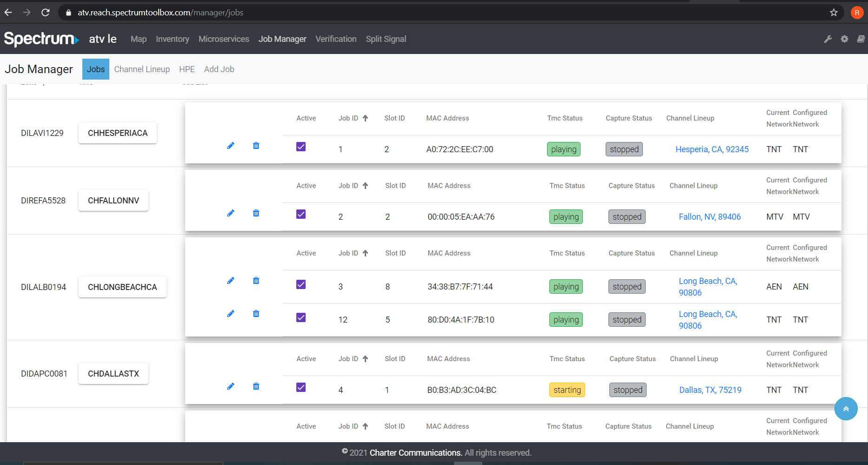Screen dimensions: 868x465
Task: Open Microservices in the top navigation
Action: [x=224, y=39]
